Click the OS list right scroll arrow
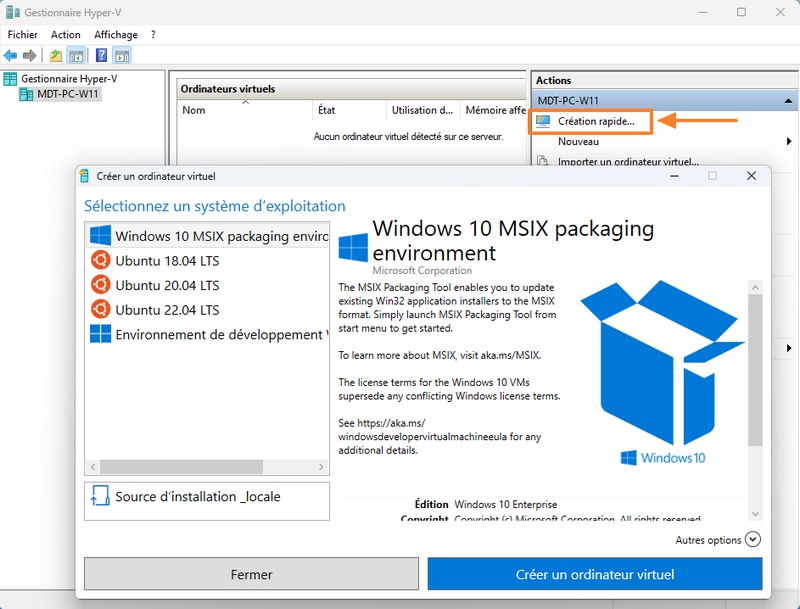The width and height of the screenshot is (800, 609). (321, 467)
